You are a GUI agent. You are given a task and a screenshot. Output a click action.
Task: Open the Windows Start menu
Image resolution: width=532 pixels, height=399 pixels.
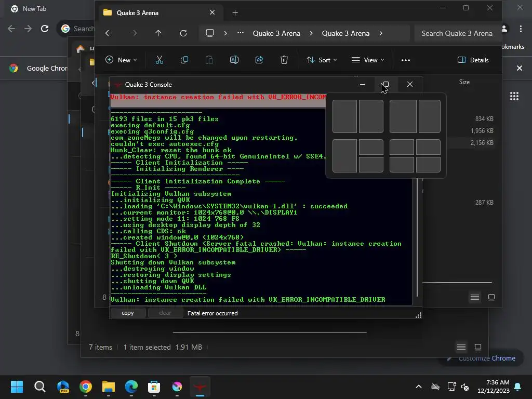[17, 387]
